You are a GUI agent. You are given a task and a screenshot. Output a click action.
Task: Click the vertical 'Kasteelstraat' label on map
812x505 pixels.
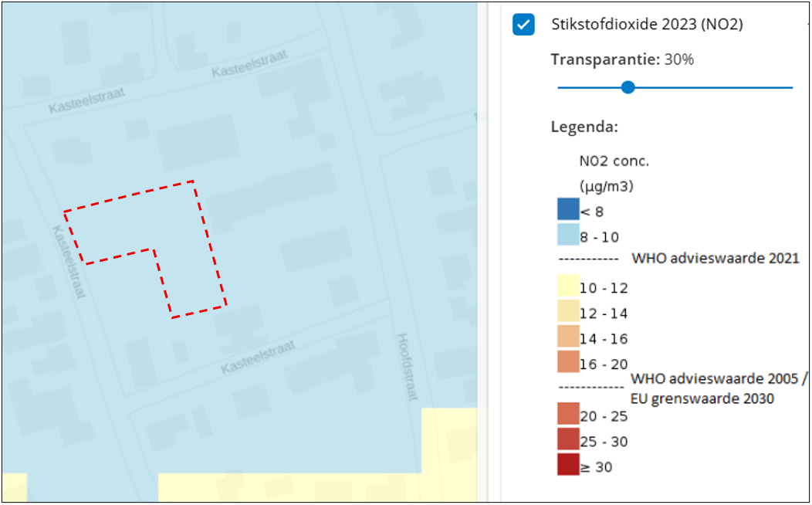pyautogui.click(x=69, y=262)
